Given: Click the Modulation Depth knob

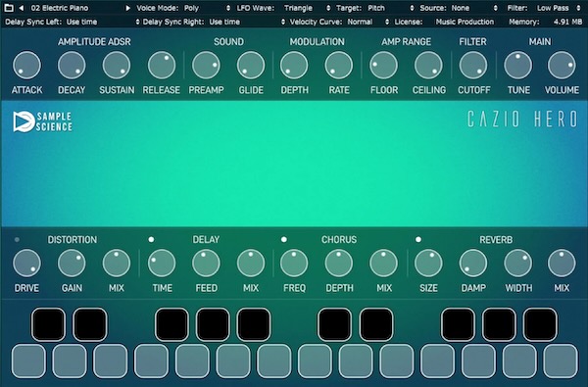Looking at the screenshot, I should tap(294, 66).
